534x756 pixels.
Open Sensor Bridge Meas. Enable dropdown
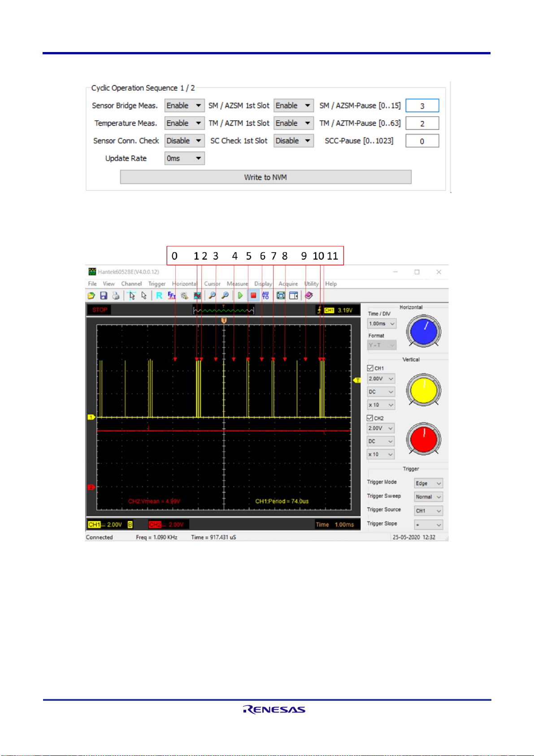coord(185,105)
